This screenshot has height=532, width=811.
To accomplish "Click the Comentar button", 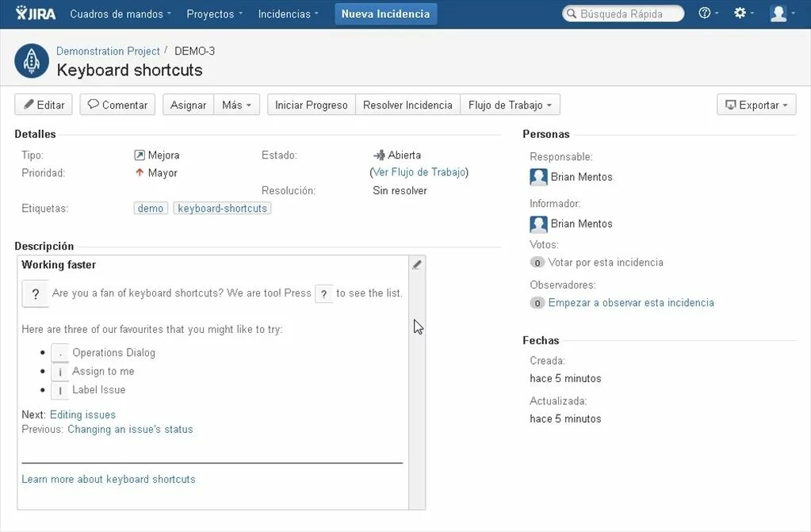I will [x=117, y=105].
